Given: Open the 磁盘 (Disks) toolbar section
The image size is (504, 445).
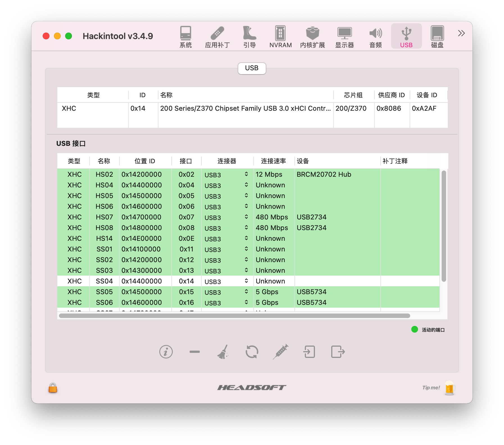Looking at the screenshot, I should (x=437, y=37).
